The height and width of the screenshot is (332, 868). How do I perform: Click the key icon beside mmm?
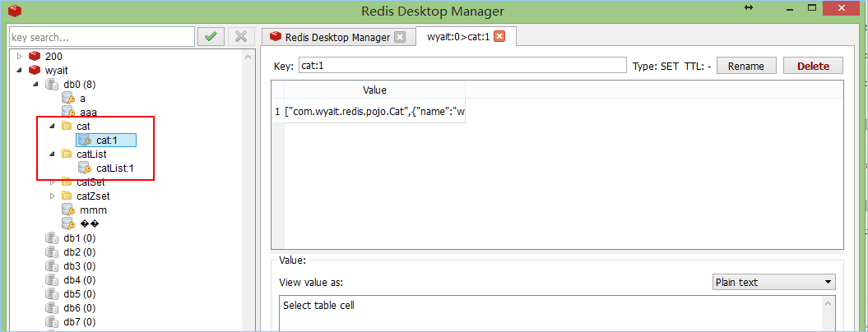pyautogui.click(x=68, y=210)
